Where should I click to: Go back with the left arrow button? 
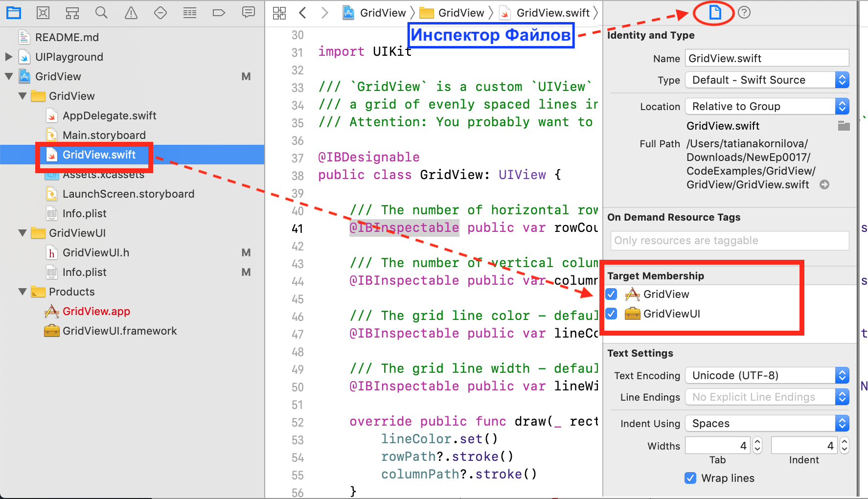tap(303, 13)
